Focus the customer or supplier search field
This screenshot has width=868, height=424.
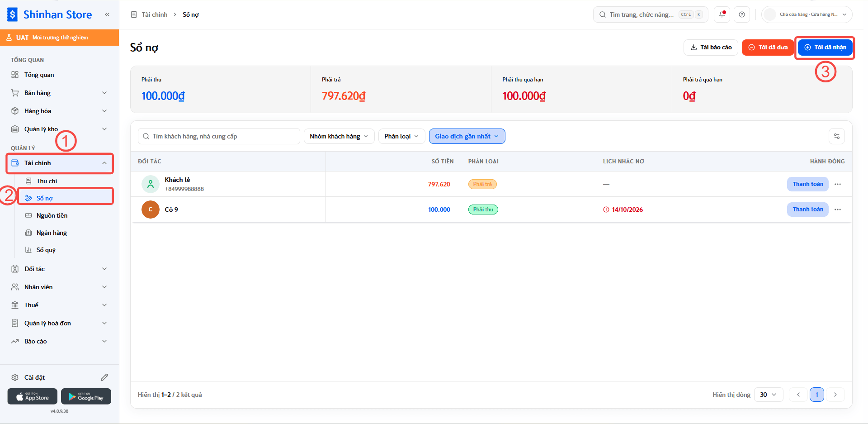click(219, 136)
